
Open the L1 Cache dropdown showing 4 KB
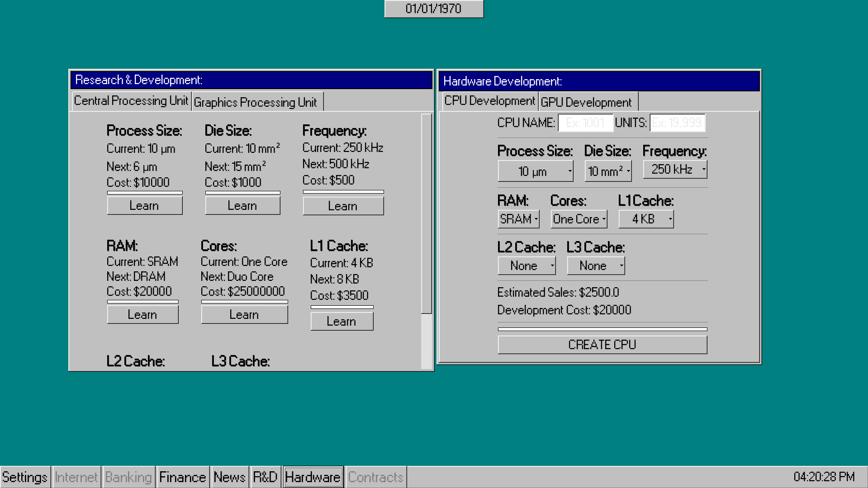pyautogui.click(x=646, y=219)
